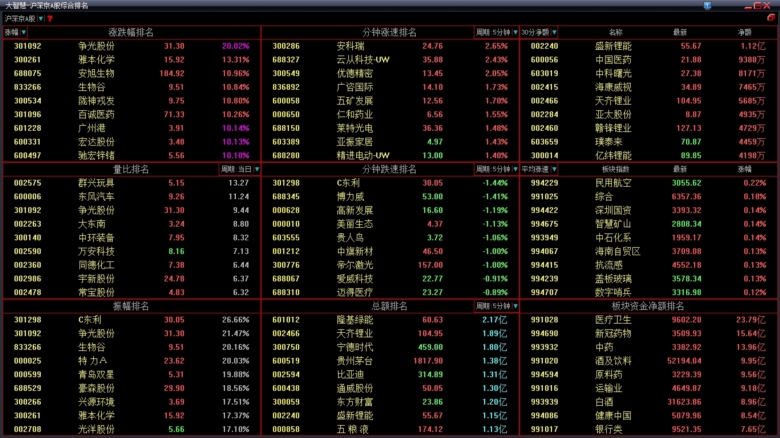Select 光洋股份 row with code 002708
This screenshot has height=438, width=780.
coord(132,429)
